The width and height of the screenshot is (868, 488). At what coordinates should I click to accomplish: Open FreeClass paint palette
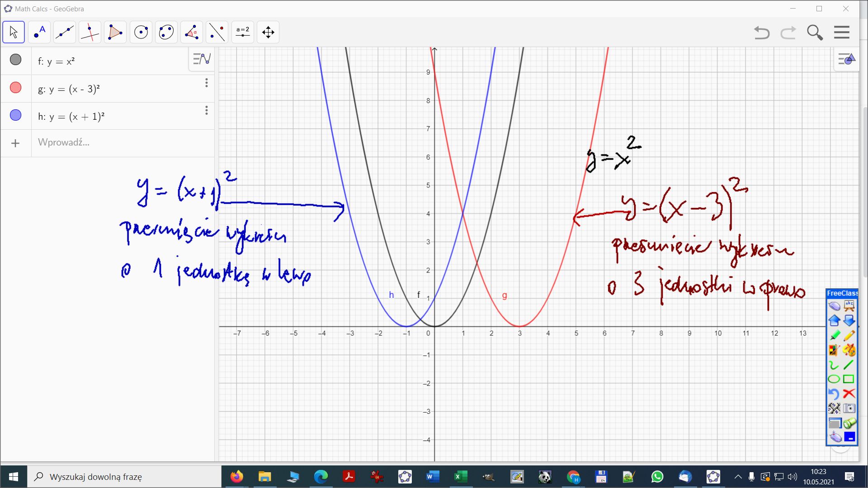click(x=849, y=350)
